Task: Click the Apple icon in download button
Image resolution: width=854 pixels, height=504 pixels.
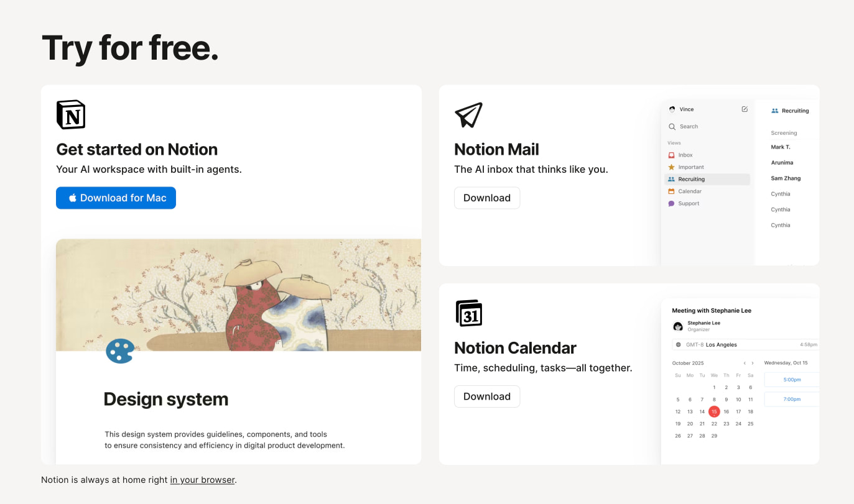Action: [73, 198]
